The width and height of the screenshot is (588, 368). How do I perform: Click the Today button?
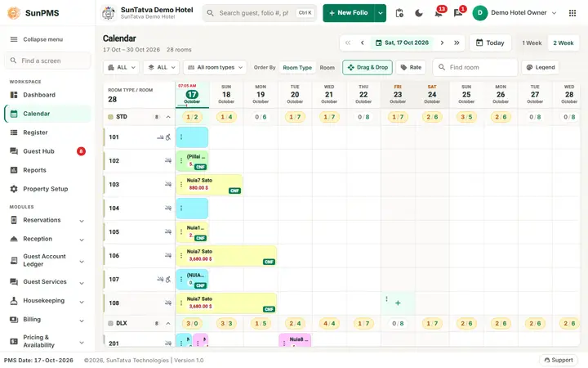click(x=490, y=43)
